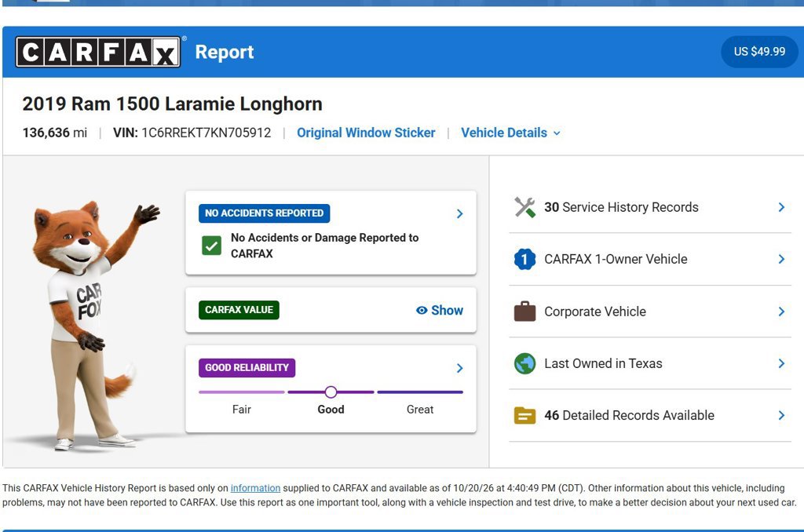Screen dimensions: 804x532
Task: Open 46 Detailed Records Available
Action: click(x=649, y=415)
